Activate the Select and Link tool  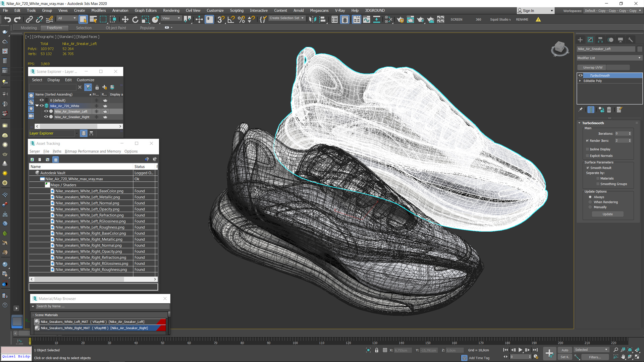29,19
